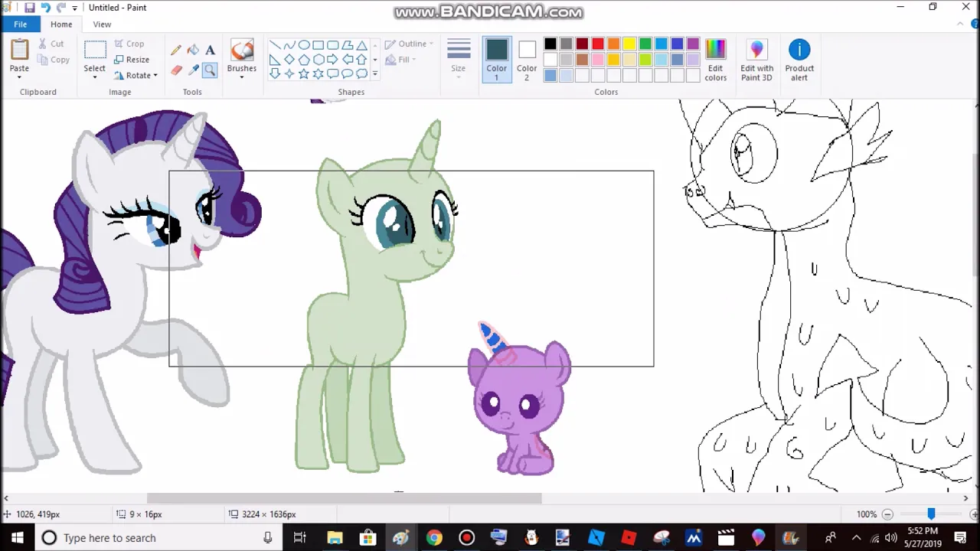Click the horizontal scrollbar thumb
This screenshot has height=551, width=980.
[344, 498]
